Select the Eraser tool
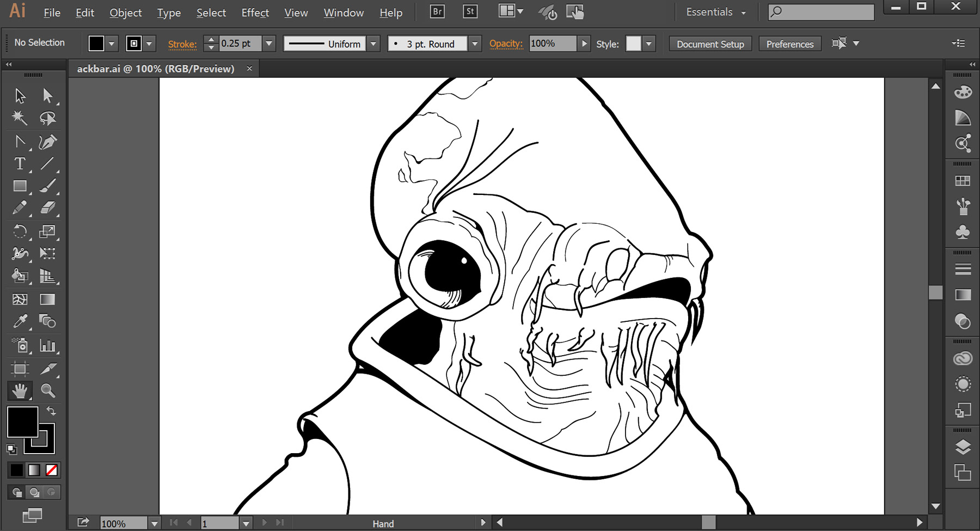The image size is (980, 531). 47,208
